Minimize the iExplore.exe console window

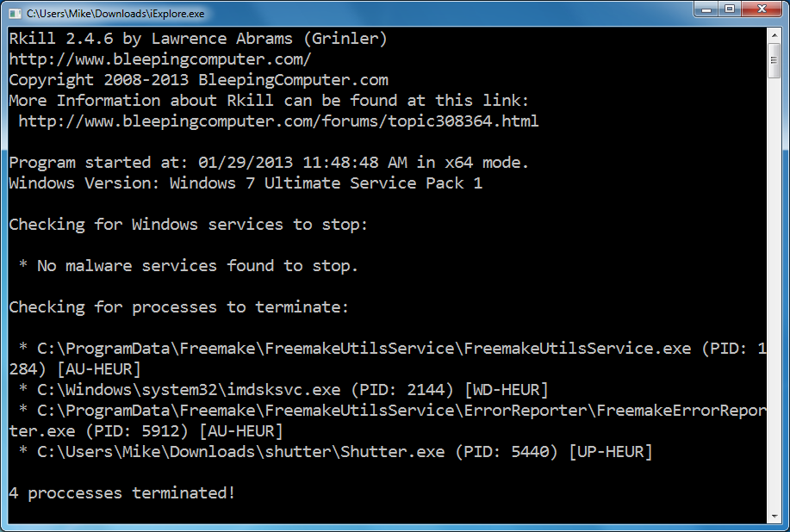[706, 9]
